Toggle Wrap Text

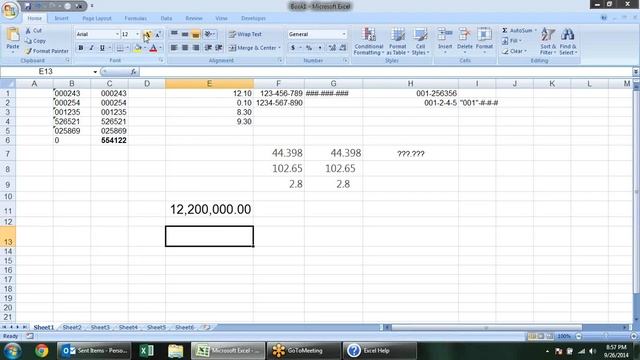coord(245,34)
